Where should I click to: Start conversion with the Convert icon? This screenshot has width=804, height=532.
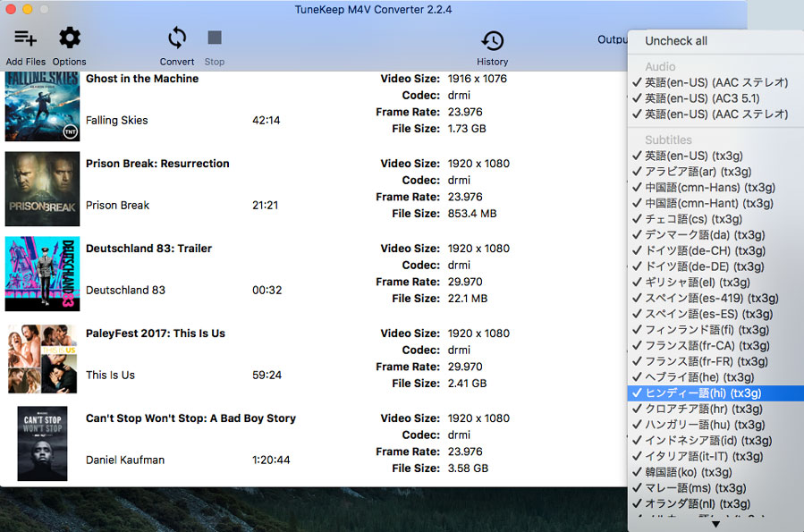click(x=177, y=38)
